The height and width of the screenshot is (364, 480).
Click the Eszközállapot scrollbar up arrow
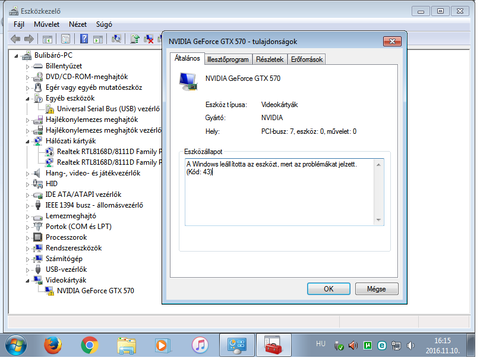tap(379, 165)
